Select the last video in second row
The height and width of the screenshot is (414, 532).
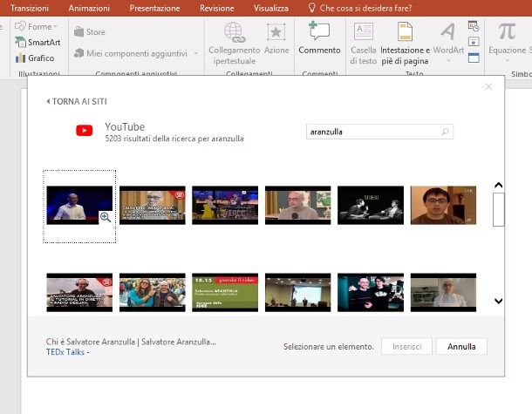point(443,292)
